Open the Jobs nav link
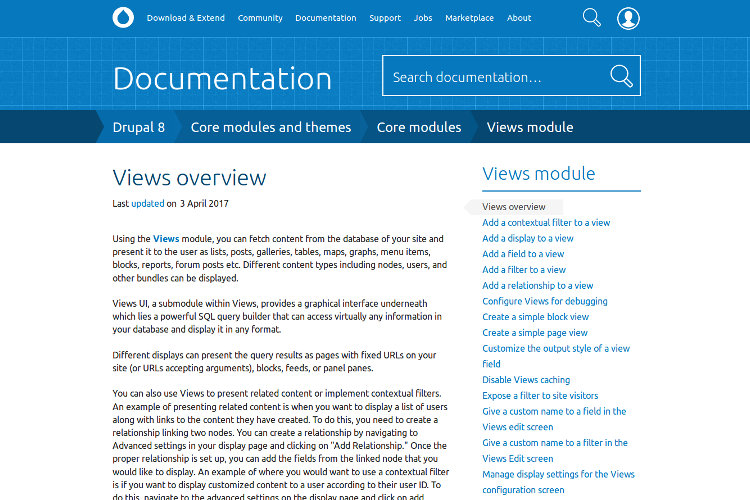Screen dimensions: 750x500 coord(423,18)
